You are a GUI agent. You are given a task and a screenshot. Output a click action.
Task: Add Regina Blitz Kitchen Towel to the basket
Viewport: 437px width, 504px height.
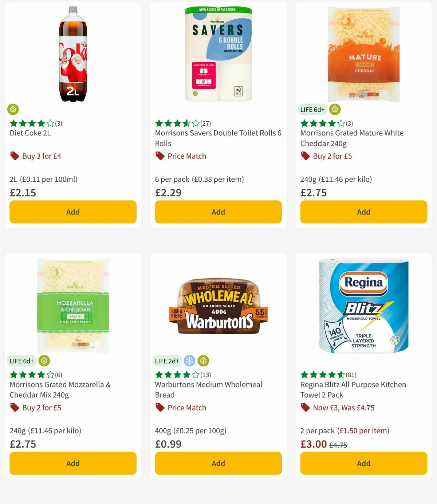[363, 463]
